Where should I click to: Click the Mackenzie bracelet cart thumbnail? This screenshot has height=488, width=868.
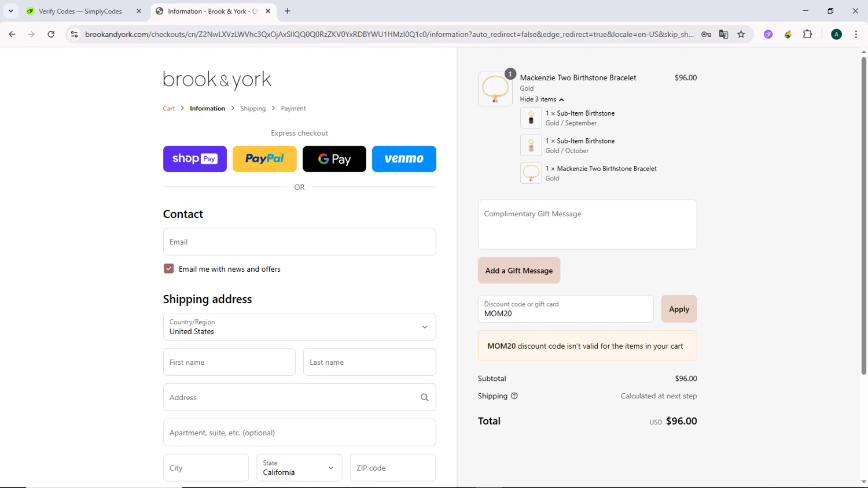(x=495, y=89)
